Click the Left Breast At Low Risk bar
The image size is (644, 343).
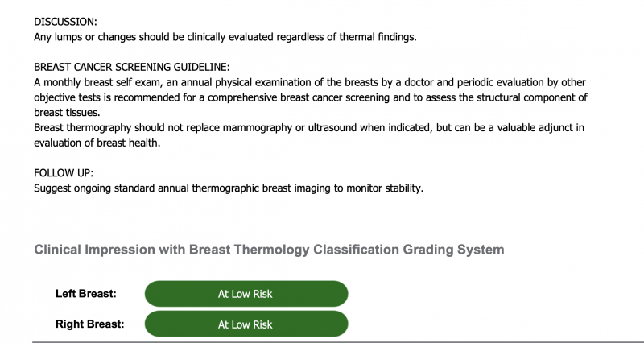tap(246, 294)
